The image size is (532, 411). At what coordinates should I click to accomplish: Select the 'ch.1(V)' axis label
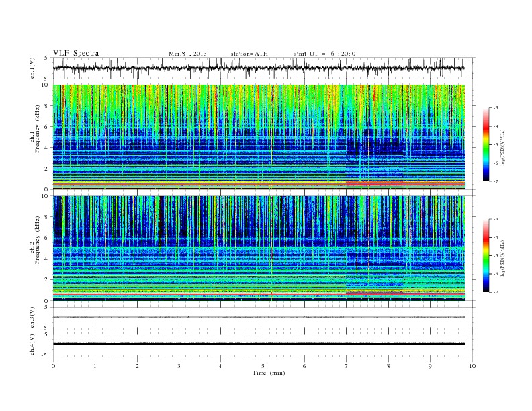[x=32, y=68]
